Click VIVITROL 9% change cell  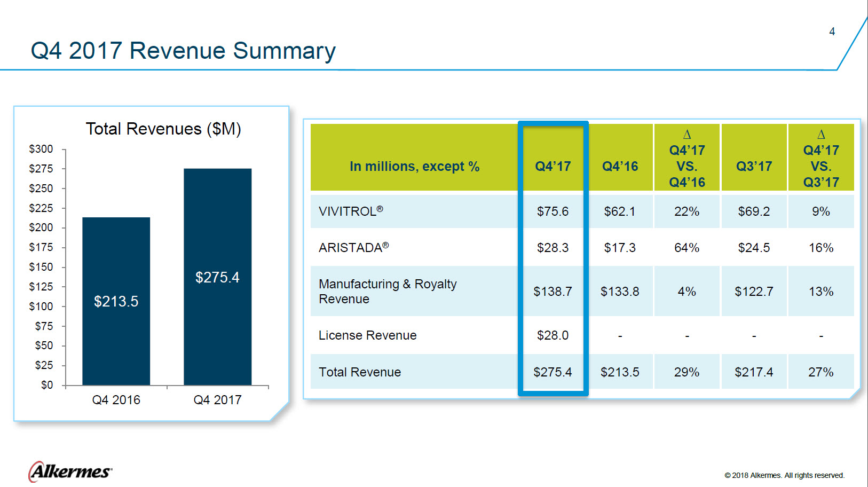click(x=821, y=211)
